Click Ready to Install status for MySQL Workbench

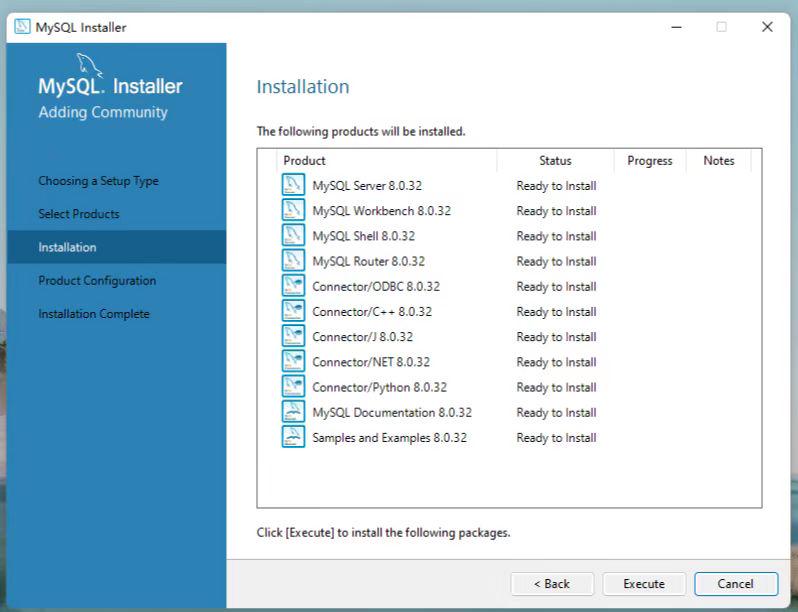(x=556, y=211)
